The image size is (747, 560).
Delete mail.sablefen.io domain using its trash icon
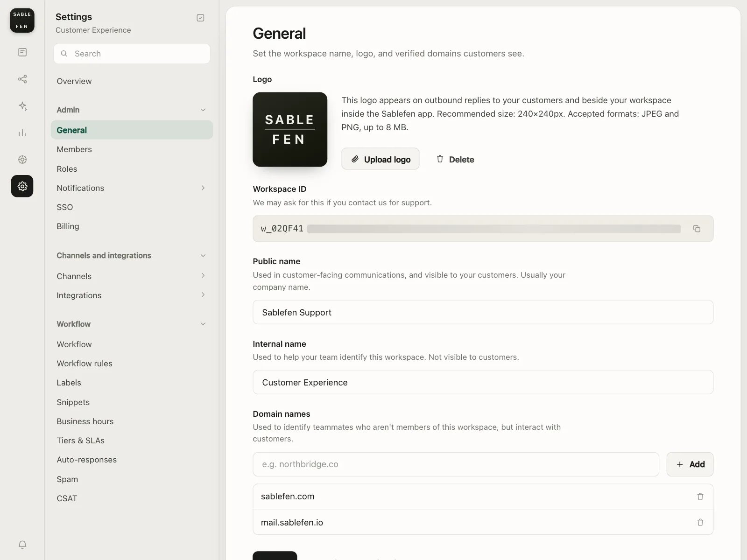(700, 522)
